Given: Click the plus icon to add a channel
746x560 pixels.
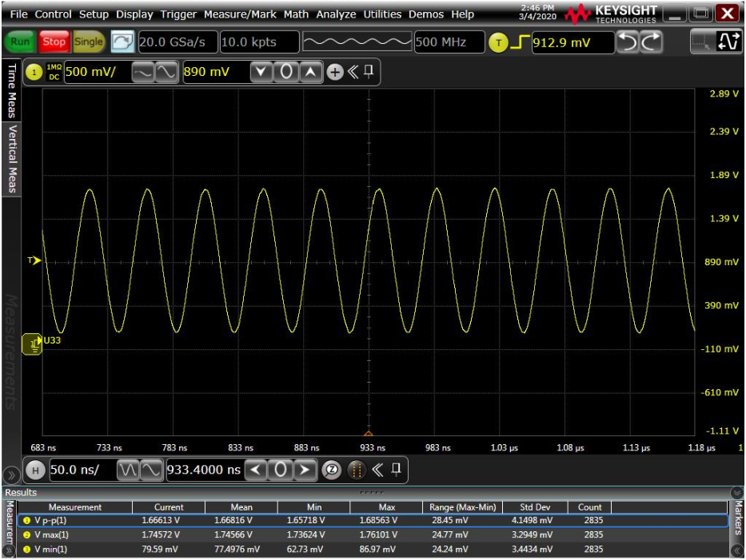Looking at the screenshot, I should point(335,72).
